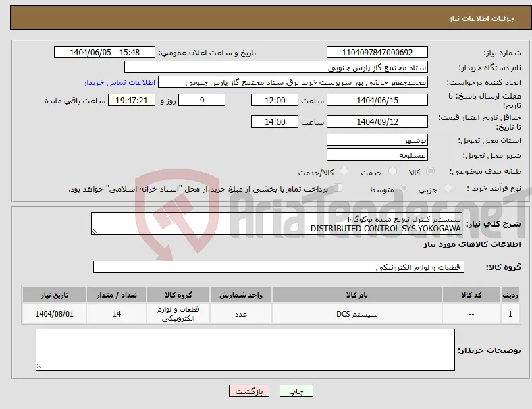Click the goods group field قطعات و لوازم الکترونیکی
532x409 pixels.
click(x=279, y=267)
